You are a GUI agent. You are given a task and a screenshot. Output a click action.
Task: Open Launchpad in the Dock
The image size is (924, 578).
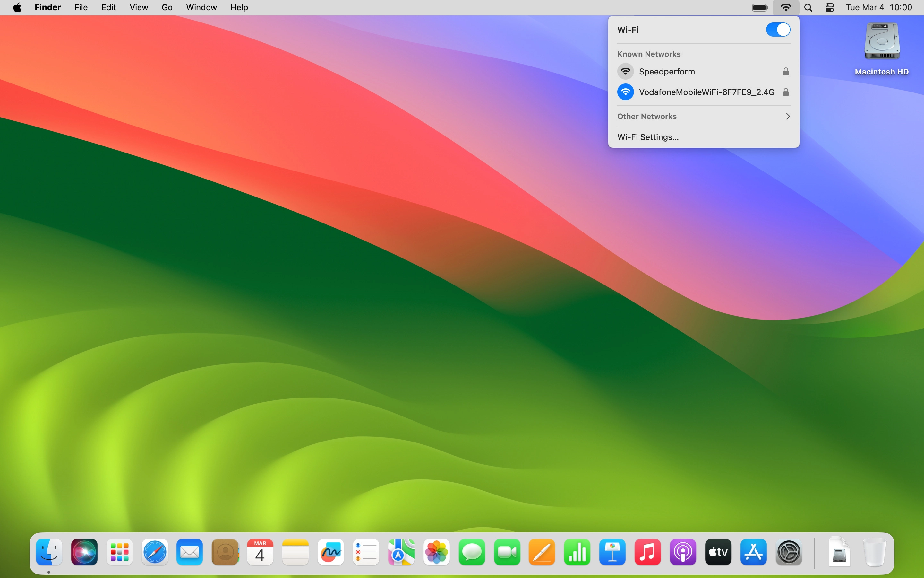tap(119, 552)
